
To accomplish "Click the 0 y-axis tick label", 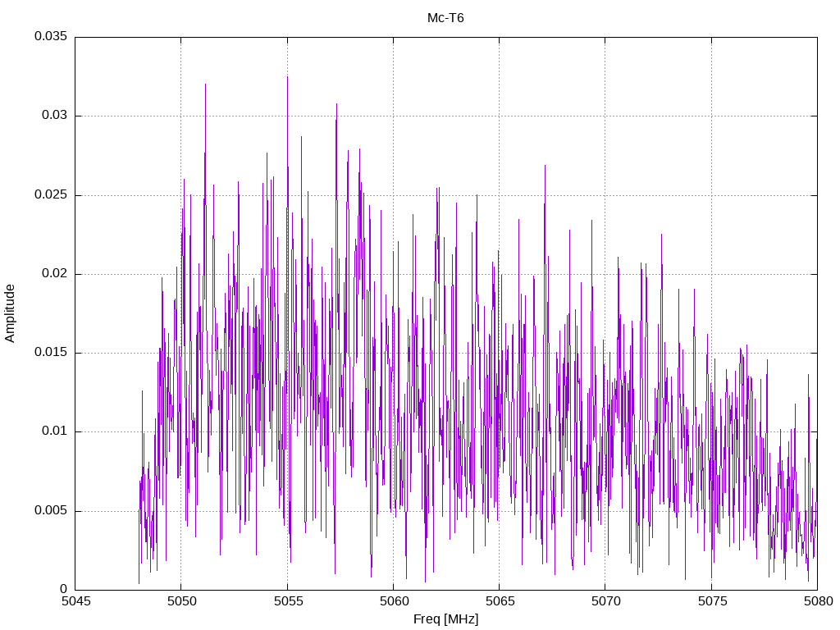I will [x=64, y=589].
